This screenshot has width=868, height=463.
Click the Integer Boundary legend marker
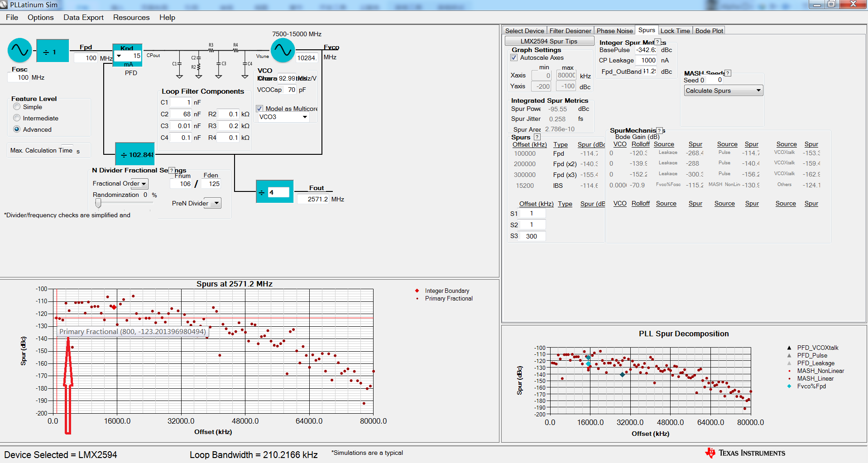click(417, 291)
